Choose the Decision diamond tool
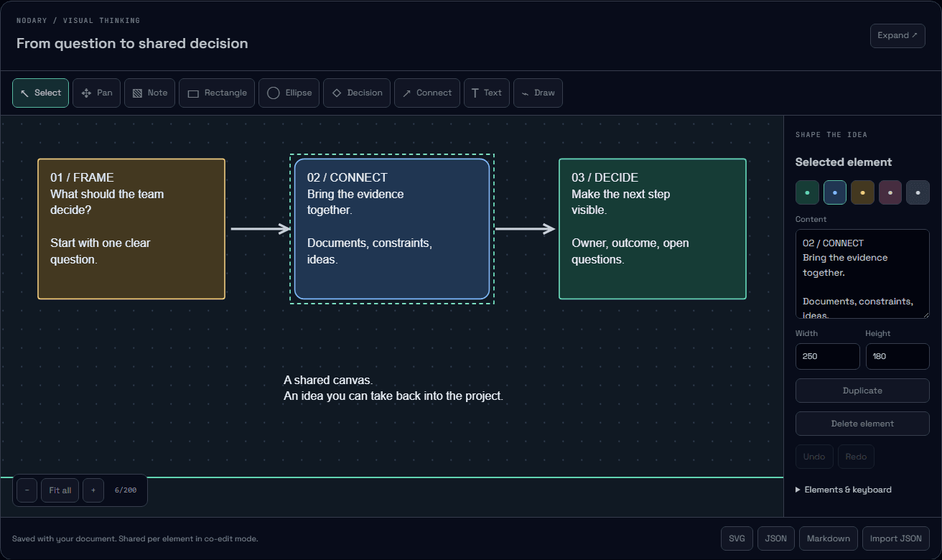Image resolution: width=942 pixels, height=560 pixels. [357, 93]
